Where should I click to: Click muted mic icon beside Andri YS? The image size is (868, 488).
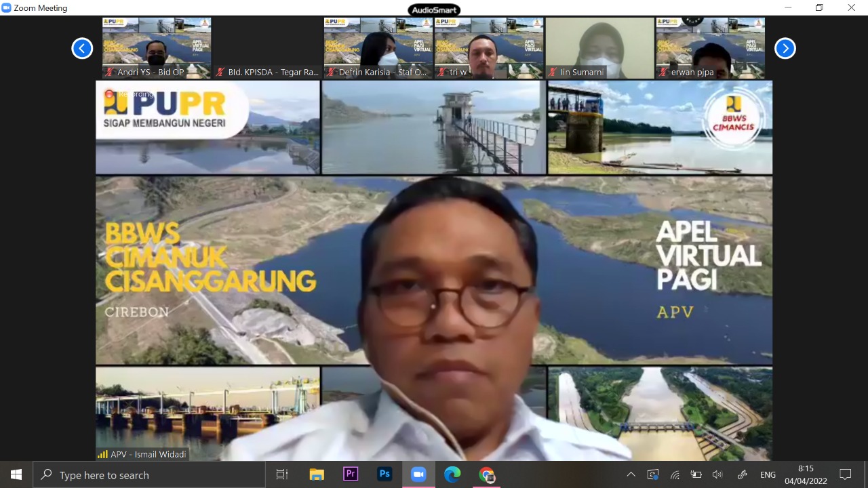coord(109,72)
